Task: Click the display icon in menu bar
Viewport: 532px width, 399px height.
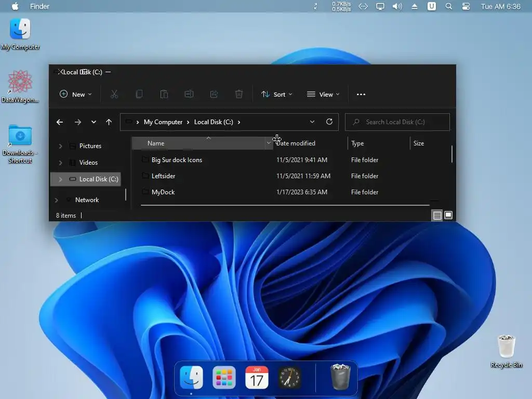Action: click(380, 6)
